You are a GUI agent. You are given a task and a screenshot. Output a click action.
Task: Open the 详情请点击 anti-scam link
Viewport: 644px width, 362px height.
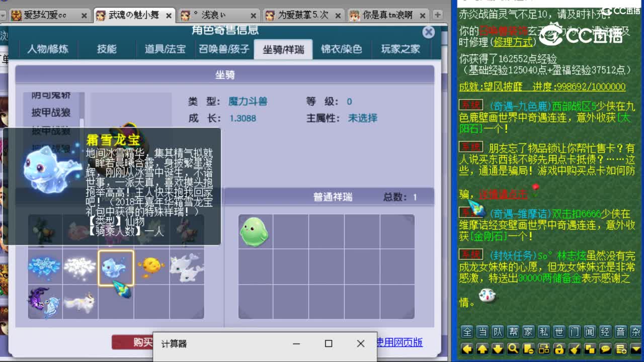point(503,194)
